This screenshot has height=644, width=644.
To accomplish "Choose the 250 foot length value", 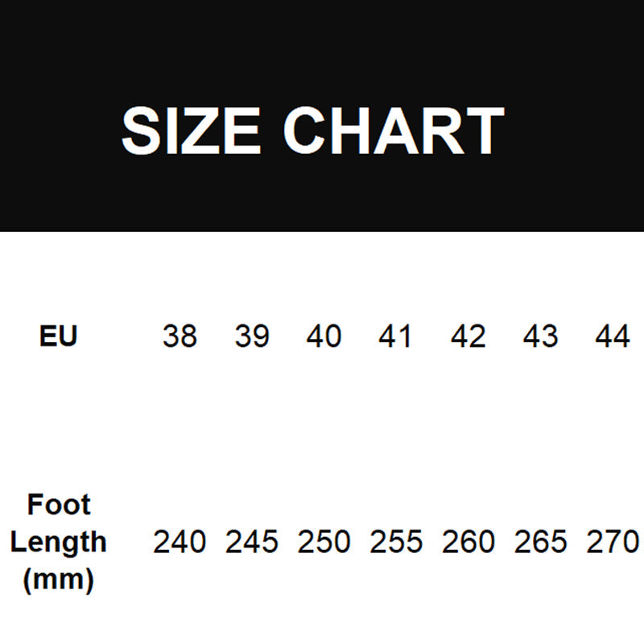I will (324, 542).
